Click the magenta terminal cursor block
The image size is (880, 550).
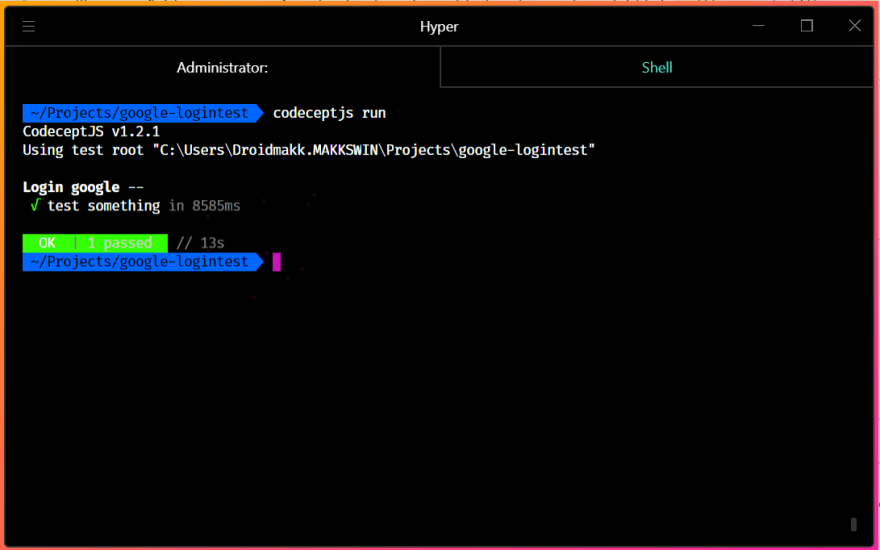[276, 262]
